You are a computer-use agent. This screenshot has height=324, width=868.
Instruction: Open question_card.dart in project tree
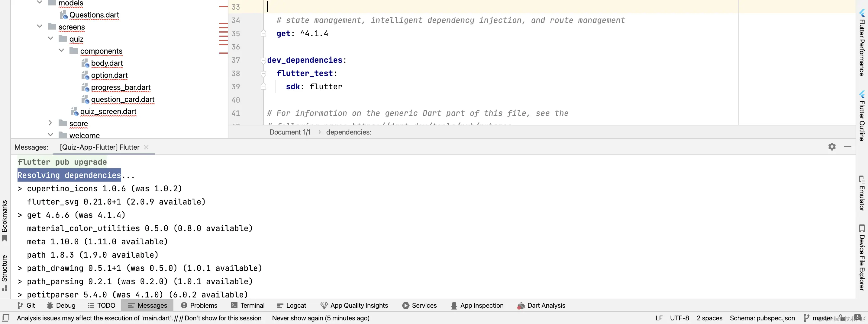(123, 100)
